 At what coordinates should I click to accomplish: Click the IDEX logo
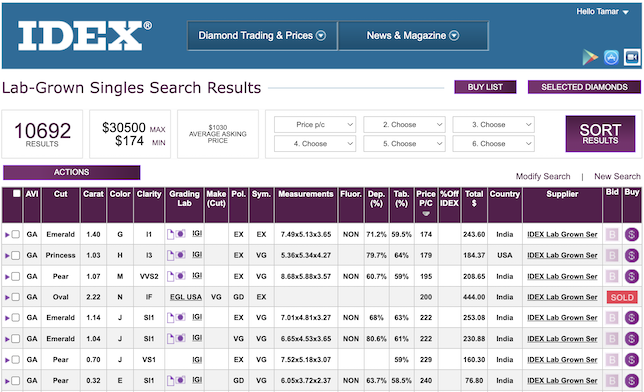click(85, 35)
